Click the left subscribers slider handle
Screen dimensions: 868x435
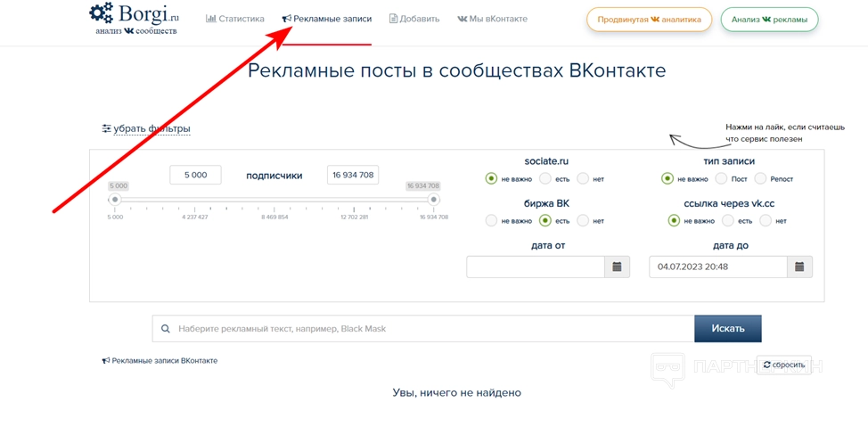click(115, 200)
